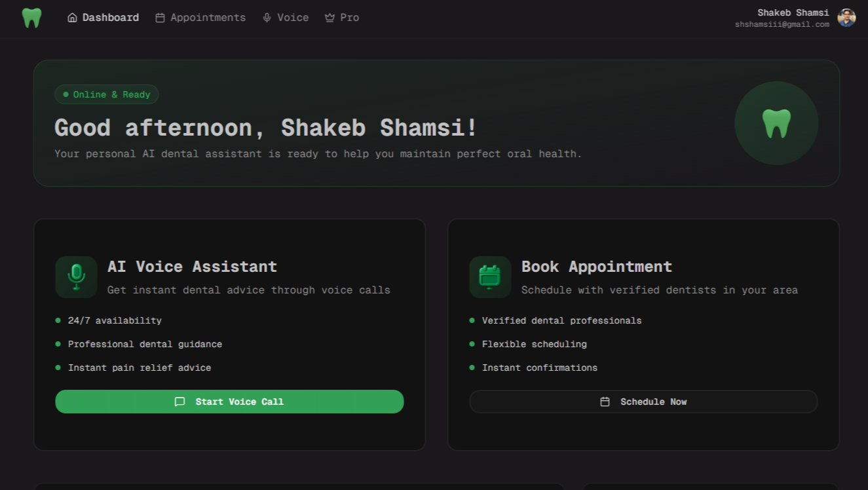Click the large tooth icon in welcome banner

pyautogui.click(x=776, y=123)
